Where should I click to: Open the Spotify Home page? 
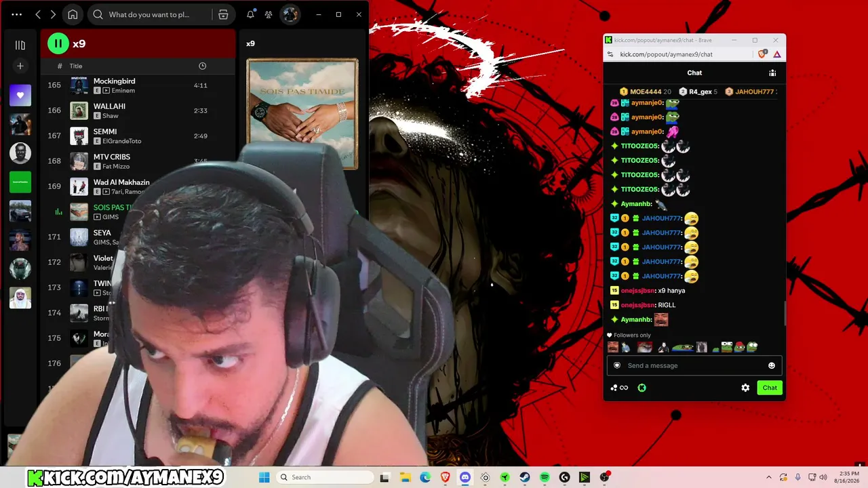[73, 14]
